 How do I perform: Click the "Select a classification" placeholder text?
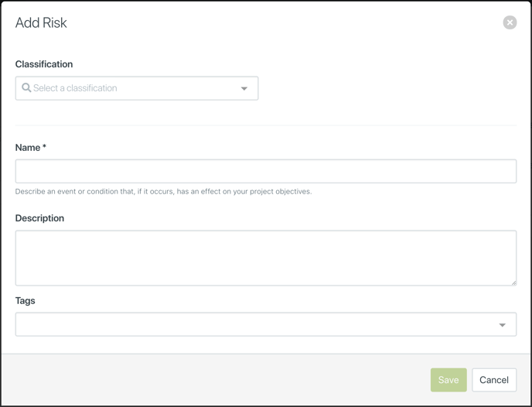75,88
